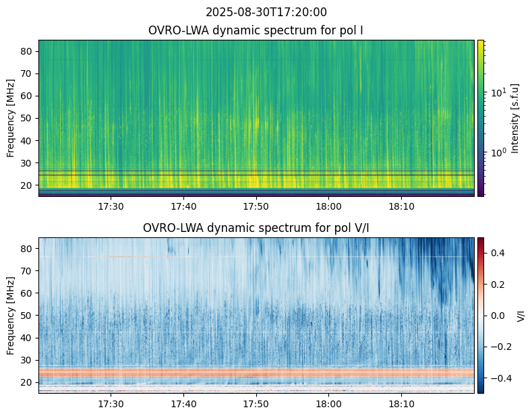
Task: Select the 18:00 tick label on the lower plot
Action: (x=328, y=404)
